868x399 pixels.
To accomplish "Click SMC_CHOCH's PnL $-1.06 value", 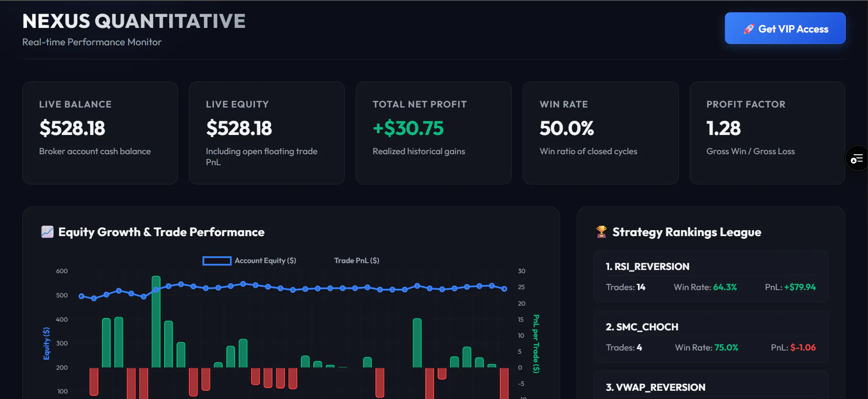I will click(x=803, y=348).
